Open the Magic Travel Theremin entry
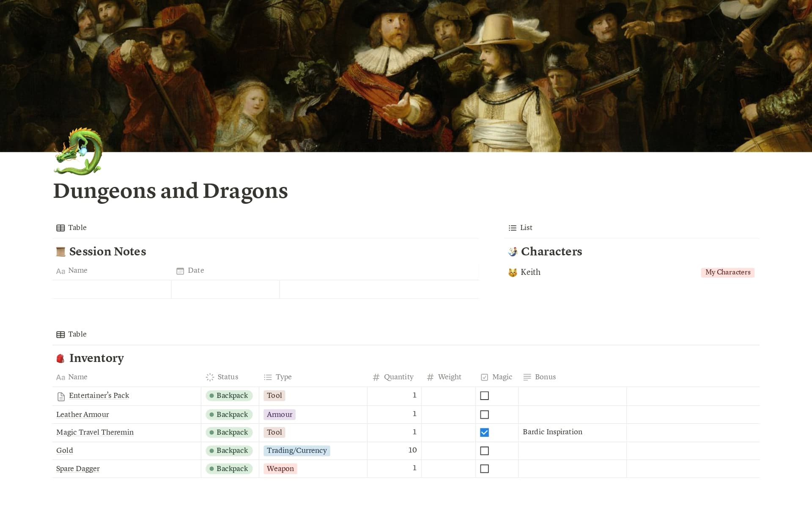This screenshot has width=812, height=507. click(95, 432)
